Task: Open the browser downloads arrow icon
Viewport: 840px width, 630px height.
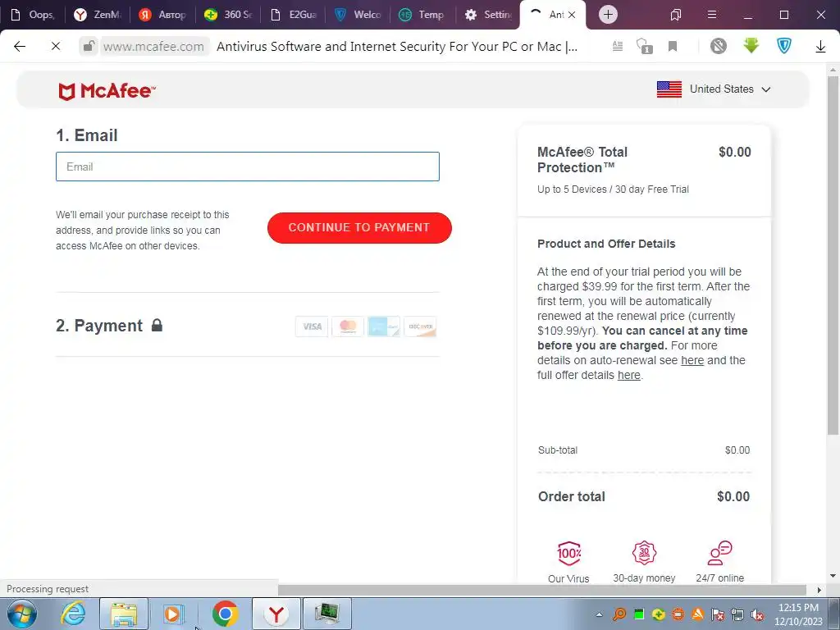Action: [820, 47]
